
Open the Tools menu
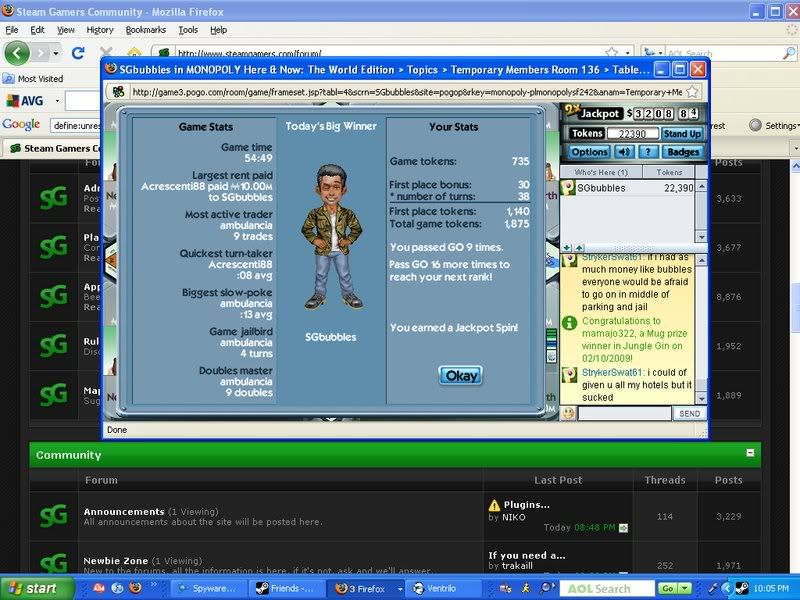coord(188,30)
